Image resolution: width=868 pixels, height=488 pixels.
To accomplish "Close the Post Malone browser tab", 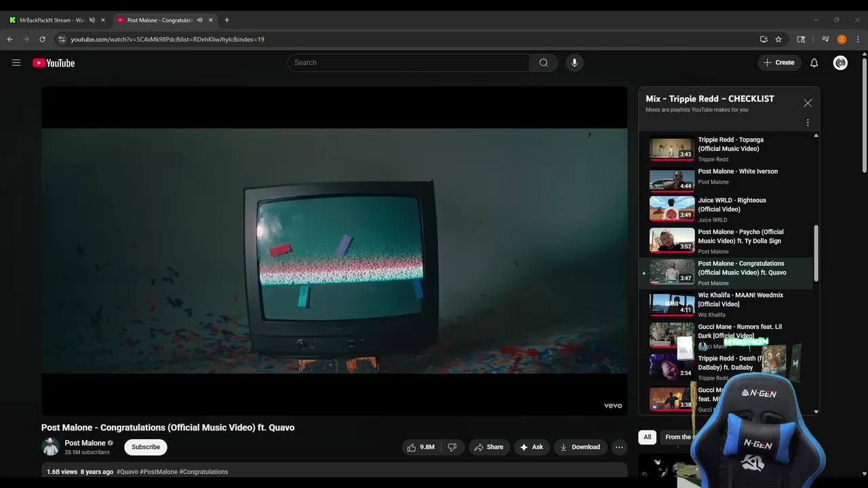I will click(x=211, y=20).
